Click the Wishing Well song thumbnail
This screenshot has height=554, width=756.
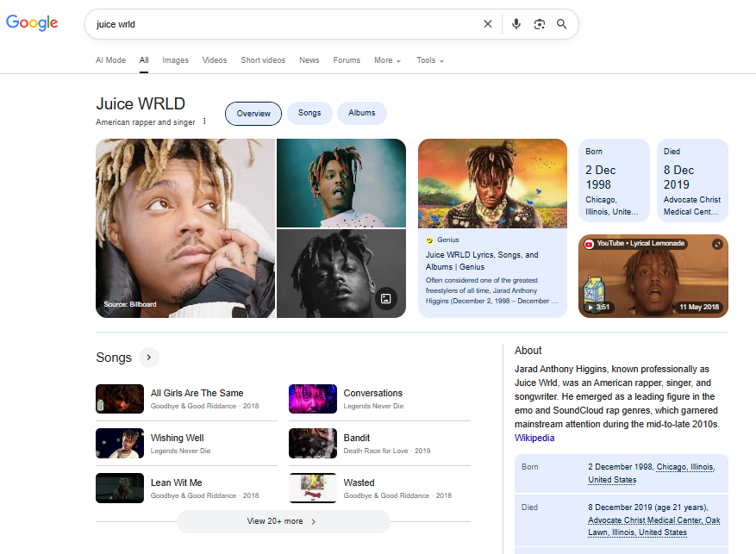(x=120, y=443)
